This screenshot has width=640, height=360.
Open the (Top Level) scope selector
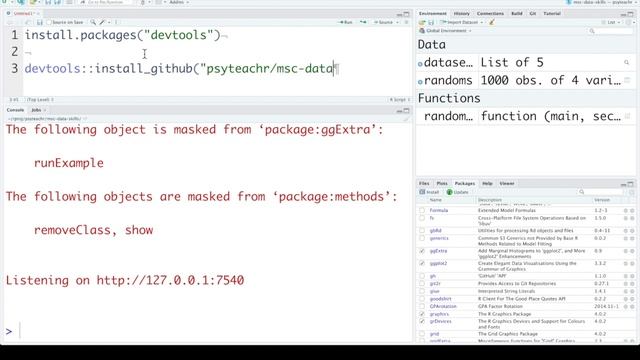[x=40, y=100]
